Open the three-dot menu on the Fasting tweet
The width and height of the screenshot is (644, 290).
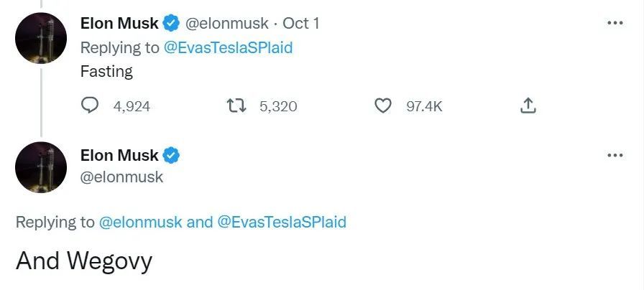coord(615,23)
